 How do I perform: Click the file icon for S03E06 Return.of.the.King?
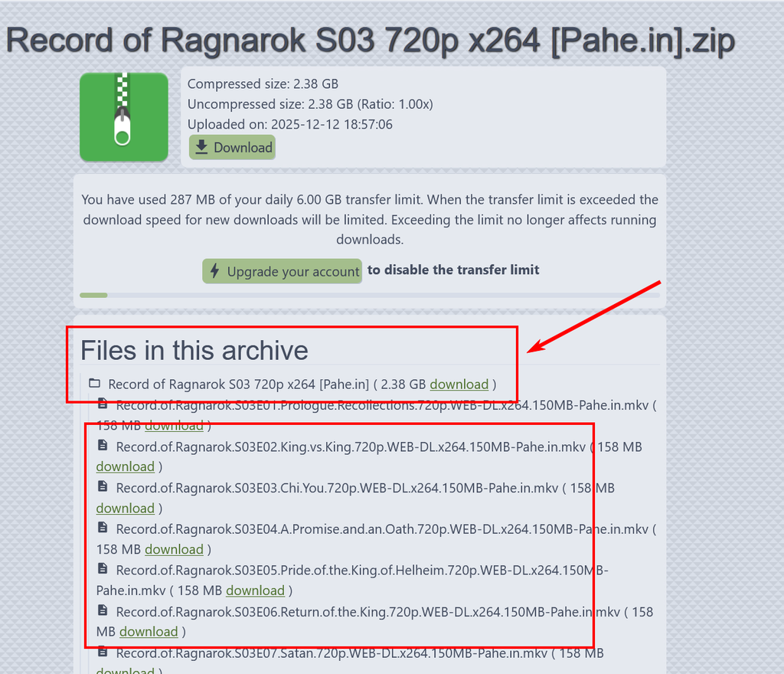coord(103,610)
